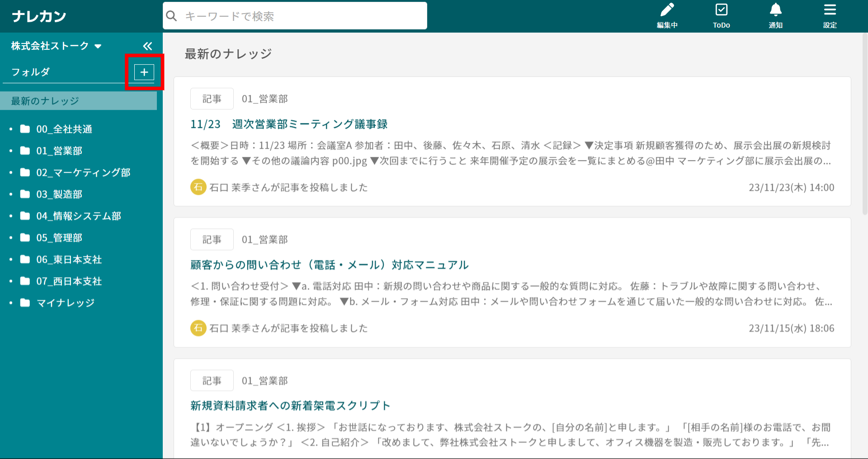
Task: Open 週次営業部ミーティング議事録 article
Action: (289, 124)
